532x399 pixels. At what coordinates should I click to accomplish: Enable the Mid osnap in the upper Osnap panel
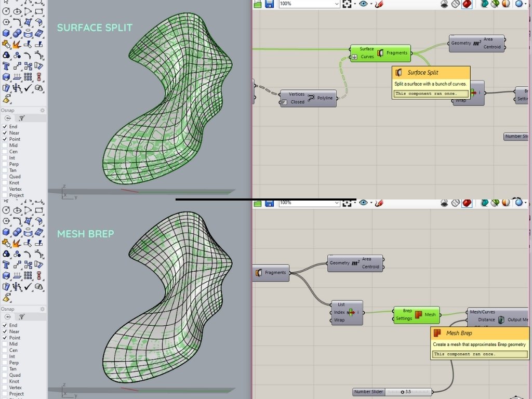point(5,145)
